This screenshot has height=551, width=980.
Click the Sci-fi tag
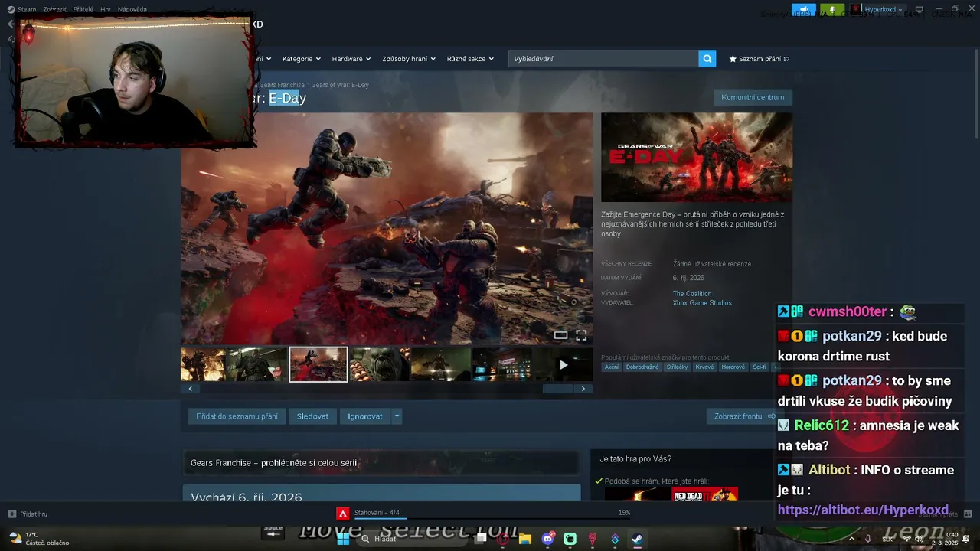[x=759, y=367]
